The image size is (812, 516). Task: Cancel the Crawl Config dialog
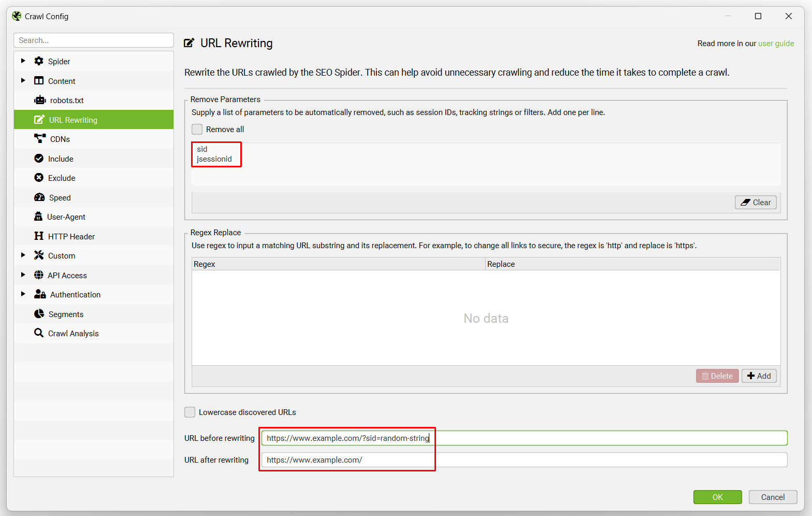pos(773,497)
